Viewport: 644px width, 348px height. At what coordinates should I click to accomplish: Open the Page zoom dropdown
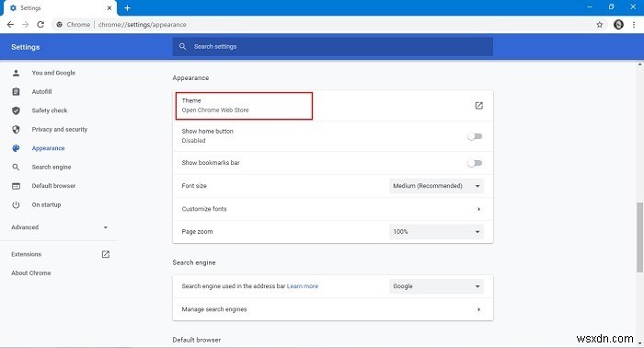436,232
